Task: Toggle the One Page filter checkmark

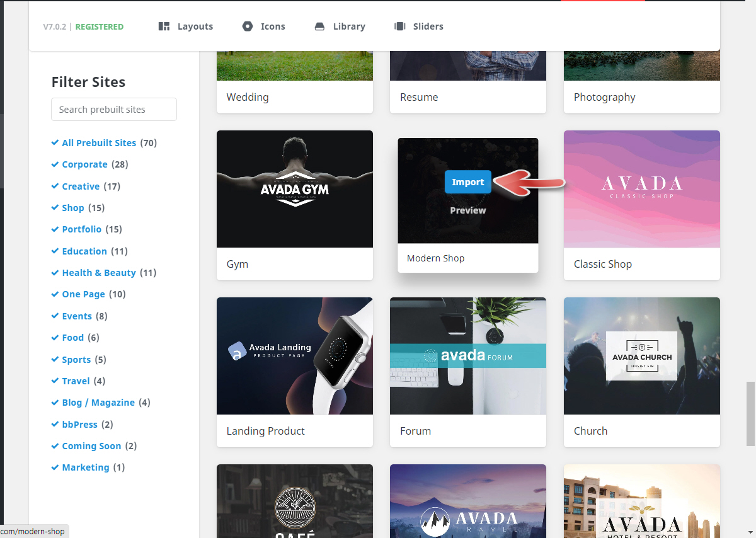Action: (x=55, y=294)
